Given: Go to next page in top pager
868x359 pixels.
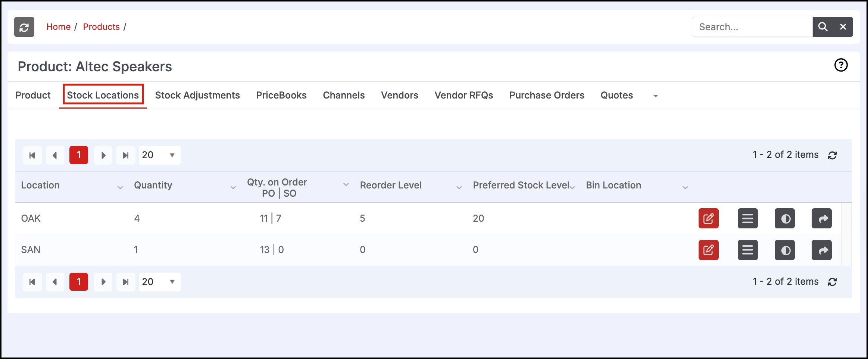Looking at the screenshot, I should [x=103, y=155].
